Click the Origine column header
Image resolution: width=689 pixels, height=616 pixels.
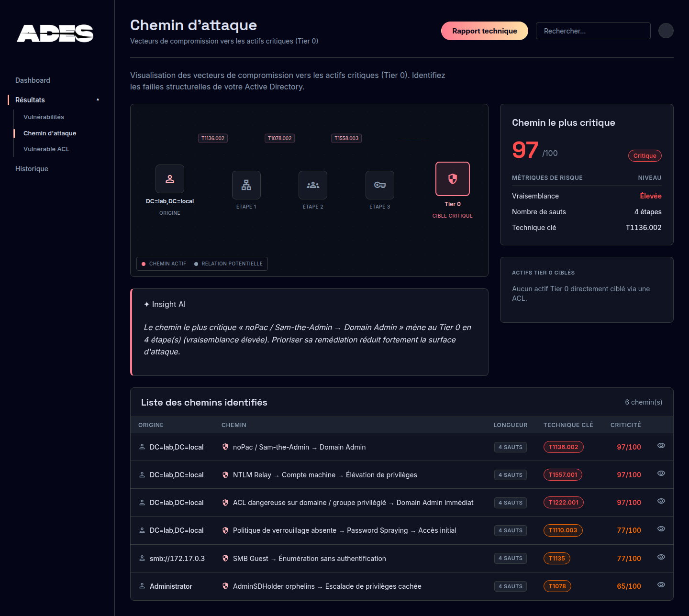[151, 425]
